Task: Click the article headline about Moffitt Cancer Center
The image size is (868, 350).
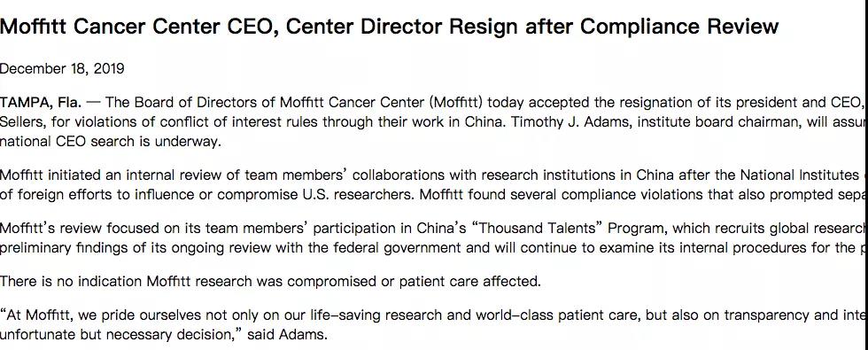Action: 389,26
